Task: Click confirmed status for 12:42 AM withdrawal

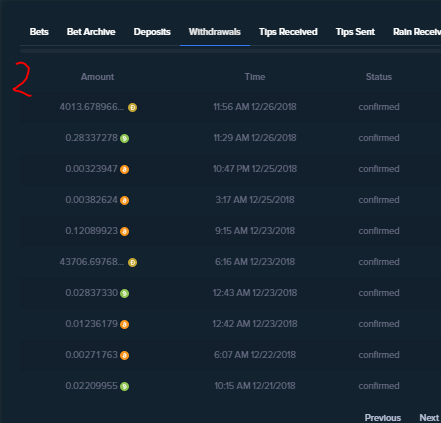Action: 379,324
